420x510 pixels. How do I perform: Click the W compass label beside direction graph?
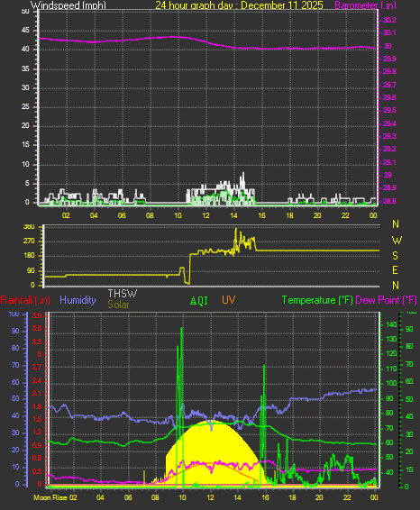tap(397, 241)
